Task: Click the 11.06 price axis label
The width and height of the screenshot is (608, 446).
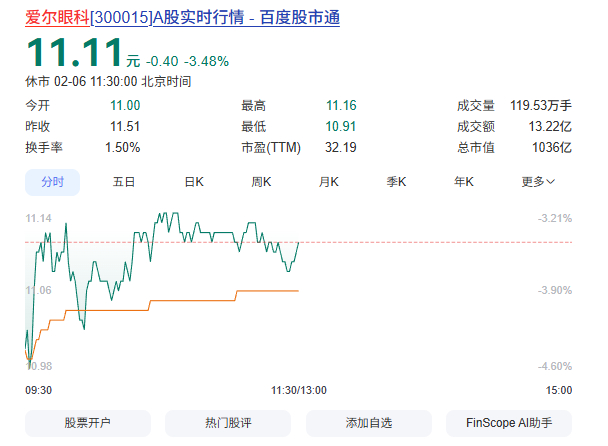Action: (x=38, y=290)
